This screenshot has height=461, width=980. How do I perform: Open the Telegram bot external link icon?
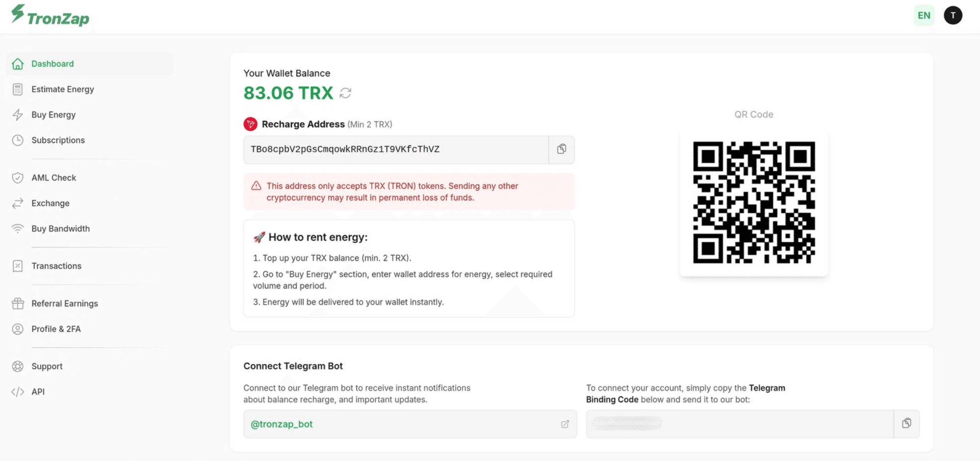tap(566, 424)
